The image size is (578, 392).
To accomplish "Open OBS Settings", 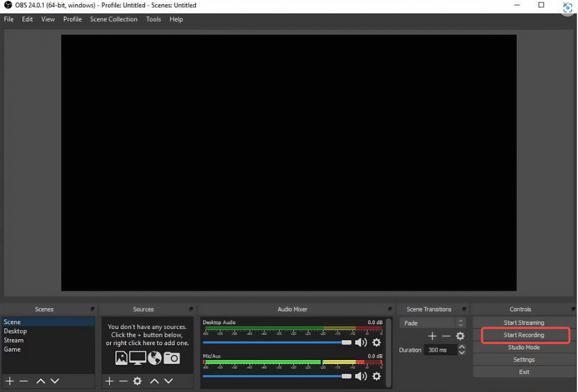I will pyautogui.click(x=524, y=359).
